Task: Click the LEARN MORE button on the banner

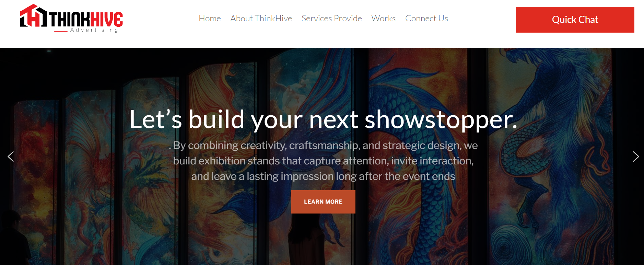Action: click(x=323, y=202)
